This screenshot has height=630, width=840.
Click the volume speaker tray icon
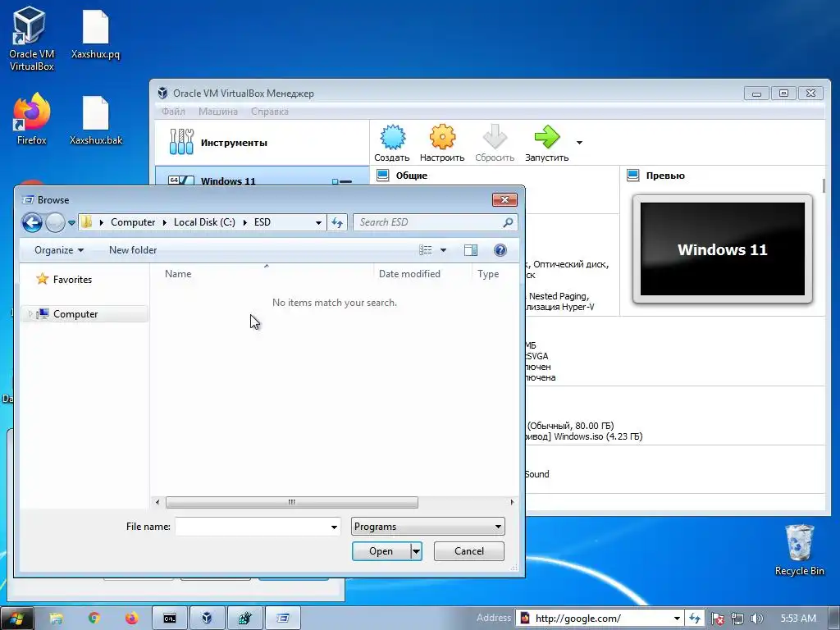point(756,619)
